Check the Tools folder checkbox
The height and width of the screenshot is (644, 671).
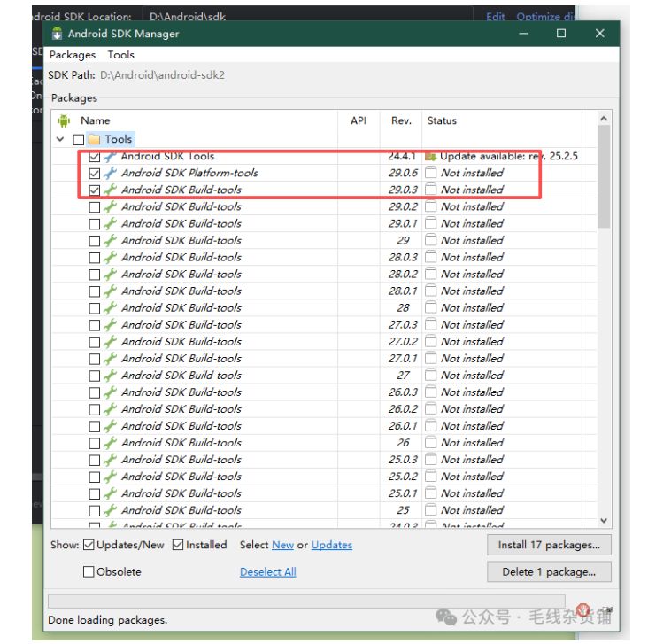(x=79, y=140)
